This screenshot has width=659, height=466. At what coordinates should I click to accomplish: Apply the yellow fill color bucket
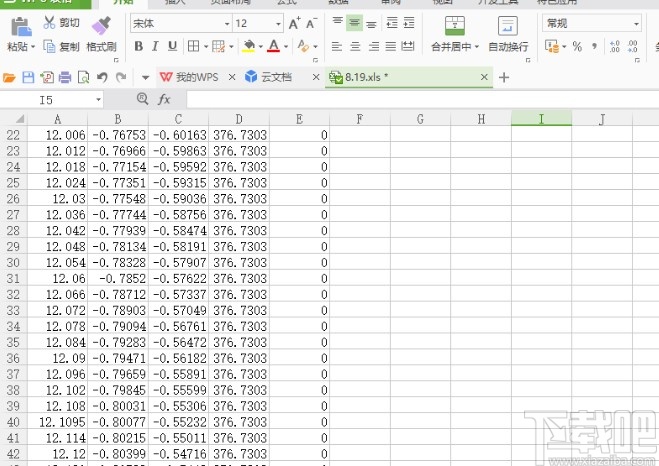click(x=249, y=46)
